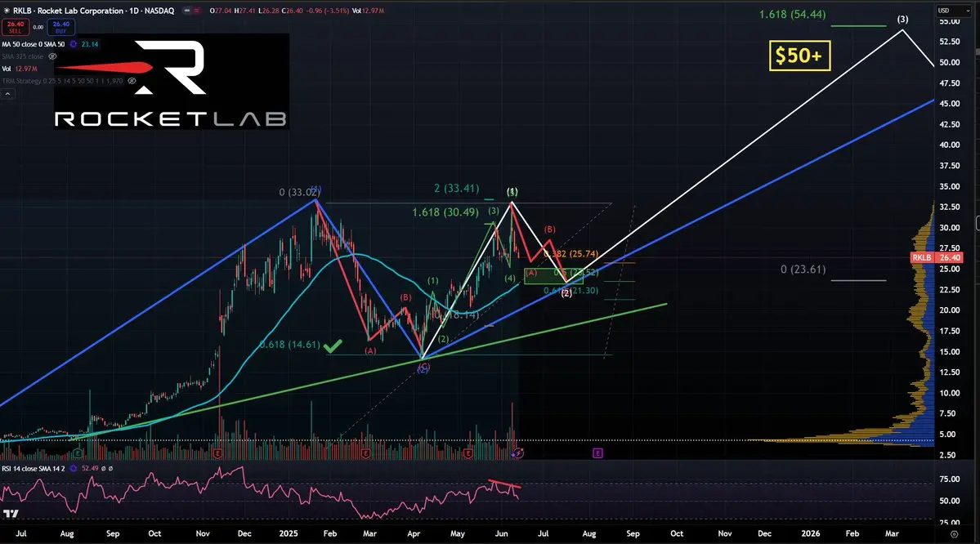The height and width of the screenshot is (544, 980).
Task: Click the MA 50 loading circle icon
Action: [73, 44]
